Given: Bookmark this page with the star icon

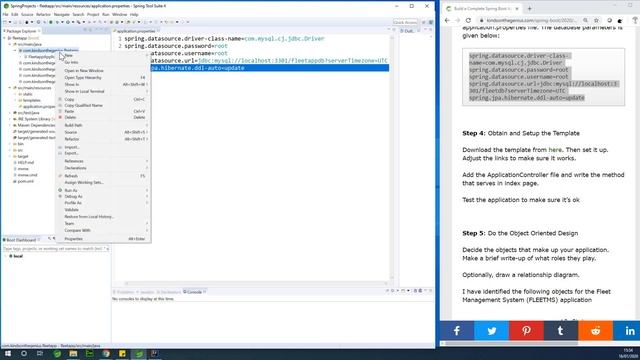Looking at the screenshot, I should click(596, 20).
